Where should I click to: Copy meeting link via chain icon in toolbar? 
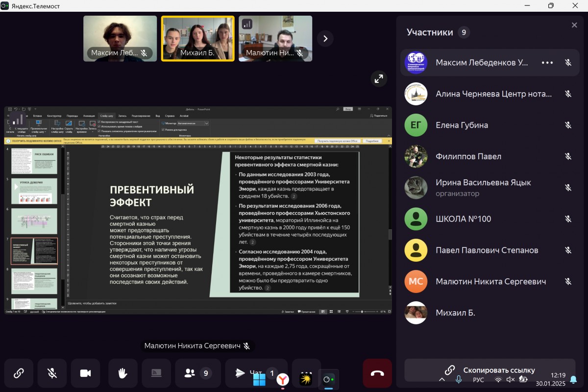tap(19, 373)
